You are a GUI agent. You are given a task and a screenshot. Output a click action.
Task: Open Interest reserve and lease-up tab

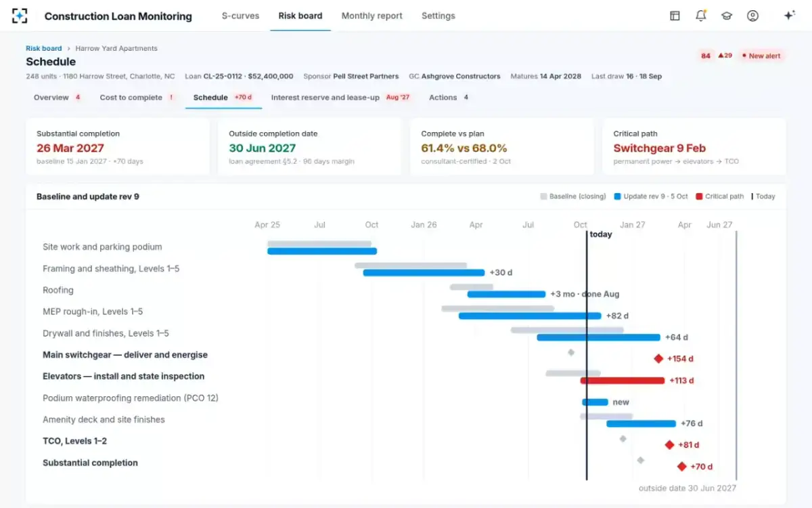coord(341,98)
